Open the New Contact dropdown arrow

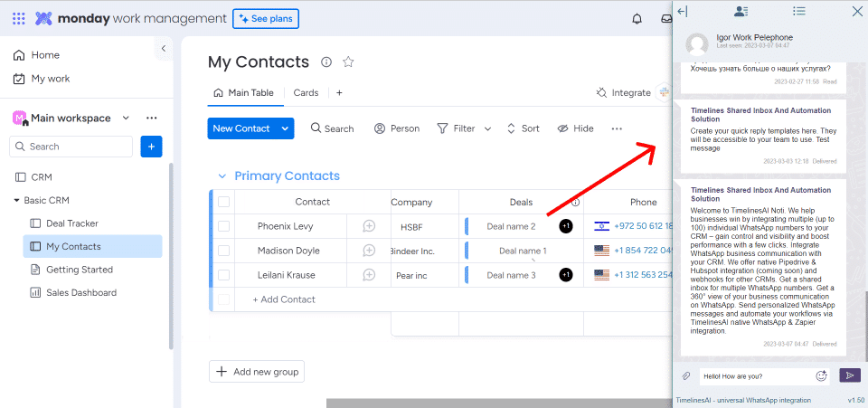pyautogui.click(x=286, y=128)
